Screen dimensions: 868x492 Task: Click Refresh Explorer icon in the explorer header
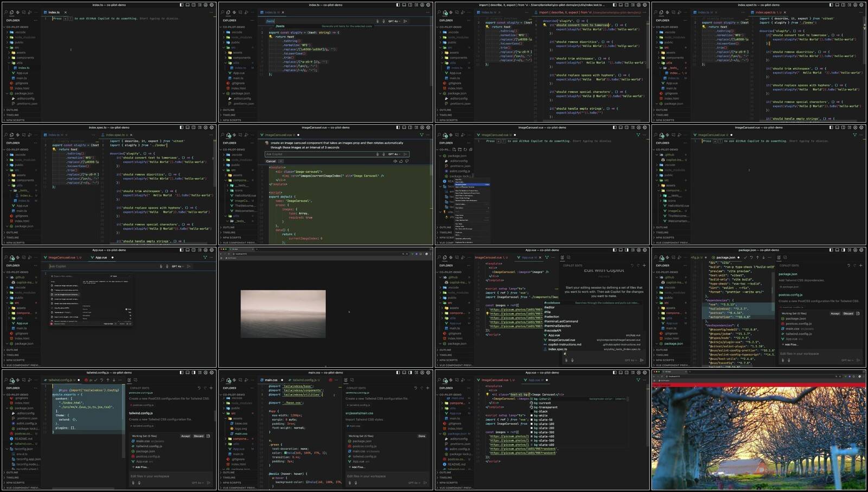464,149
